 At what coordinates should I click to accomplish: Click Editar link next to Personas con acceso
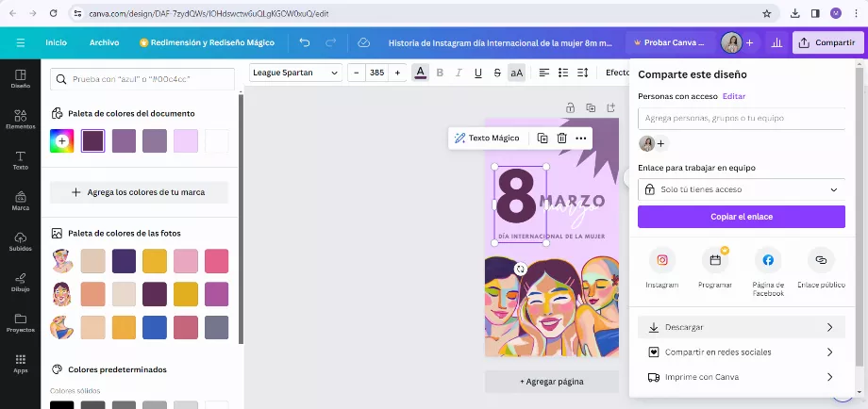[734, 96]
